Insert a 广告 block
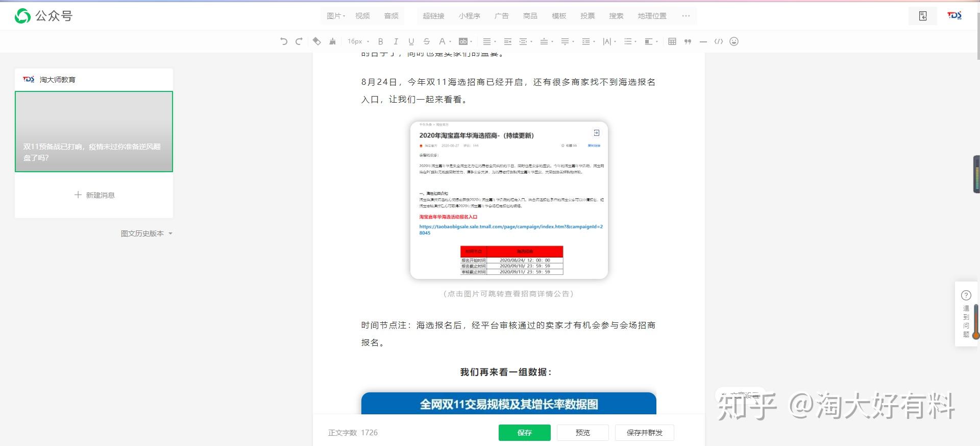The width and height of the screenshot is (980, 446). 501,16
